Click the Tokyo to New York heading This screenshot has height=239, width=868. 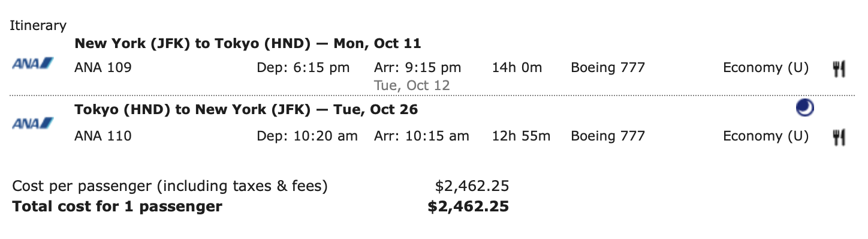(246, 109)
